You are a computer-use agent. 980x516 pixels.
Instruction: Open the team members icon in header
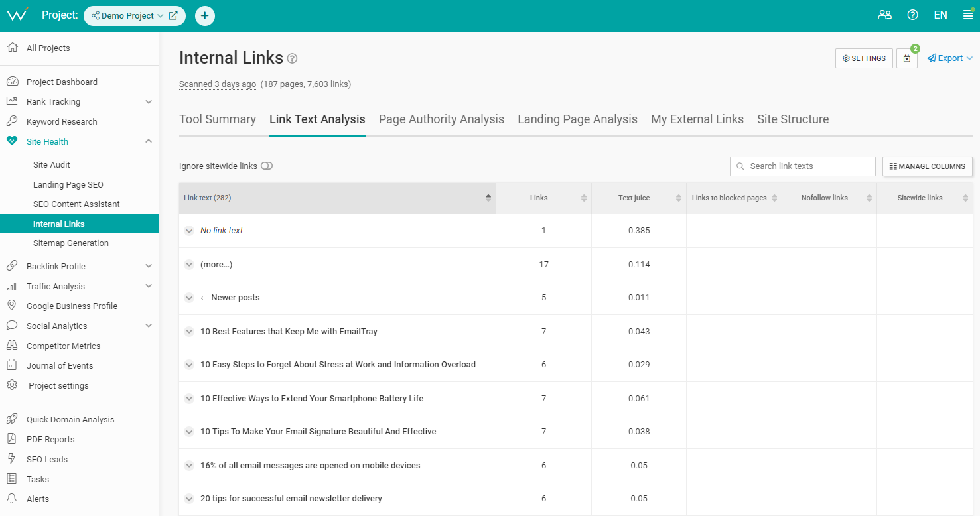coord(884,15)
